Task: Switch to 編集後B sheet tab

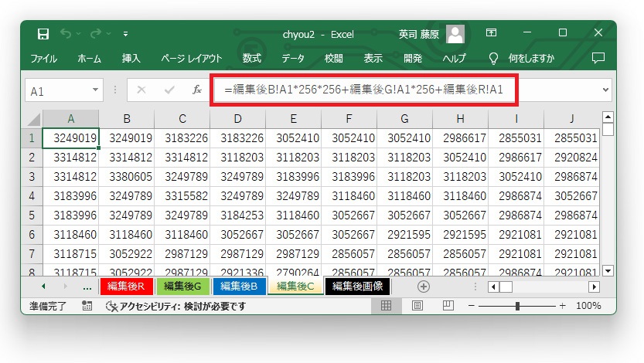Action: point(239,287)
